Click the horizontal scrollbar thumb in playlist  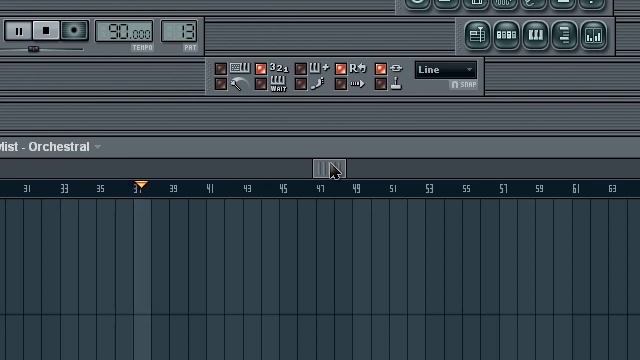(x=329, y=169)
